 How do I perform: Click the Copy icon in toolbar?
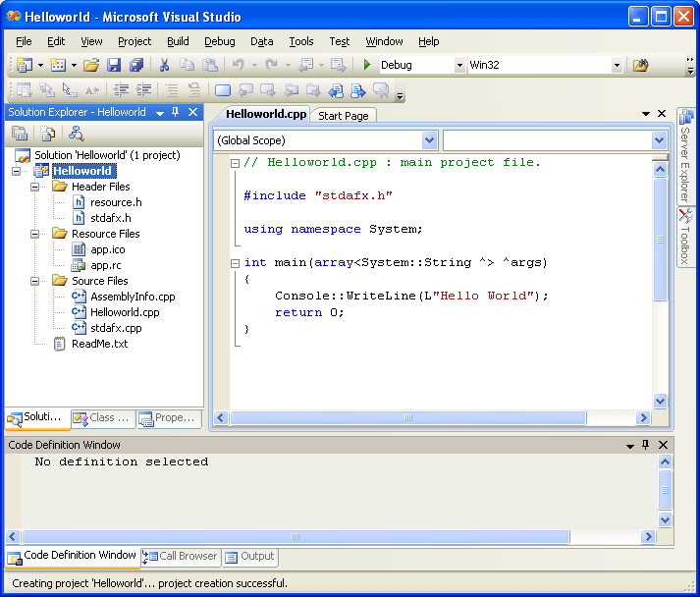pos(188,65)
